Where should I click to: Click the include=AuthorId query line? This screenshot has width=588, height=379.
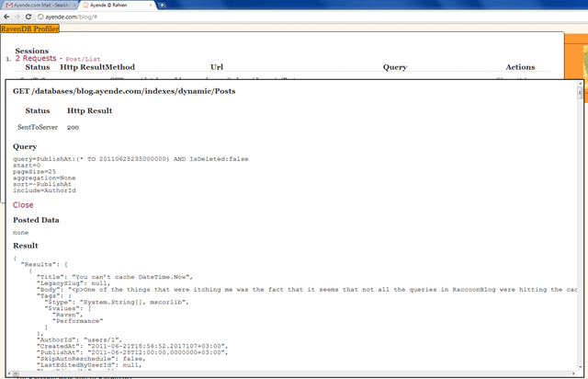click(44, 190)
